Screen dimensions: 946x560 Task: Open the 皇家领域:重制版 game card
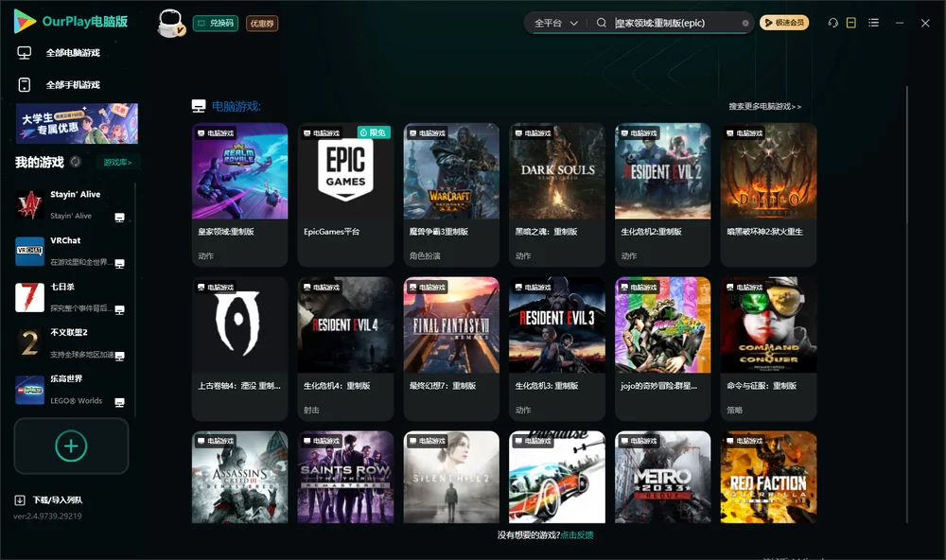(x=239, y=194)
